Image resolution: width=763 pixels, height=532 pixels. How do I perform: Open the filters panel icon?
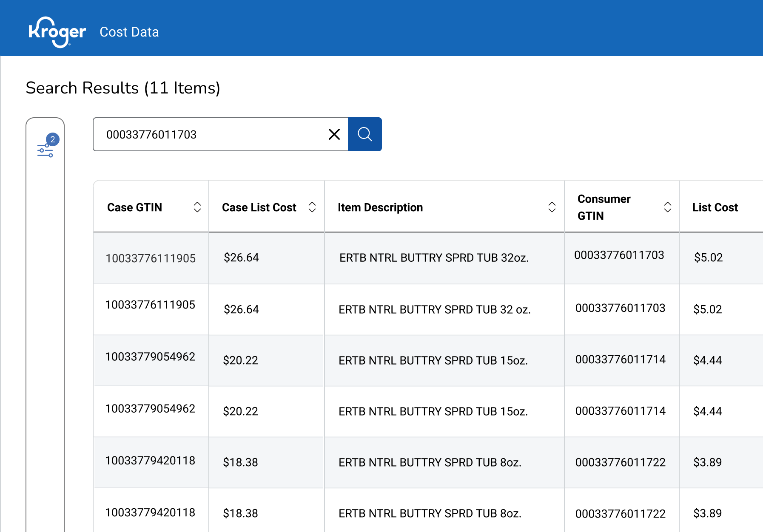(45, 150)
